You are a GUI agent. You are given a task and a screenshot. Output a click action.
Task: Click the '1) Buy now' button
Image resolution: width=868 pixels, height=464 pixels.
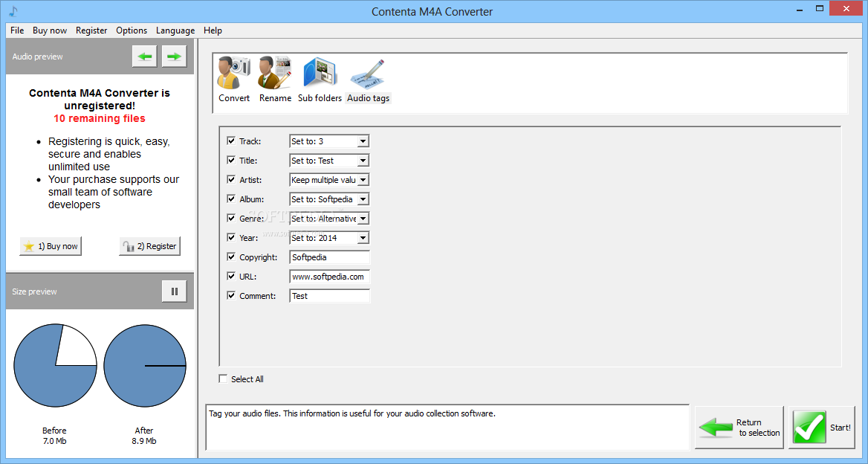pyautogui.click(x=51, y=246)
